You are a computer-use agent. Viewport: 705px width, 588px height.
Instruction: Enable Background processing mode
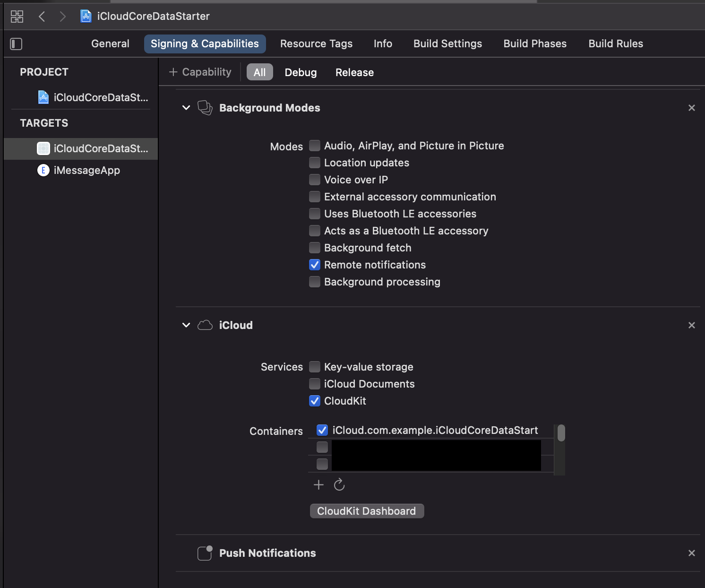315,282
